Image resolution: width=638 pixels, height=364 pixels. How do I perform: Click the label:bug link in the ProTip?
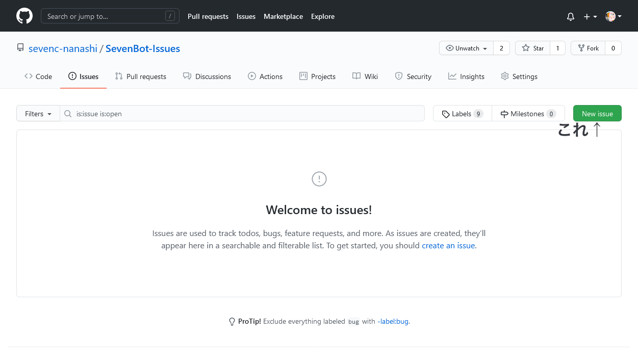[x=394, y=321]
